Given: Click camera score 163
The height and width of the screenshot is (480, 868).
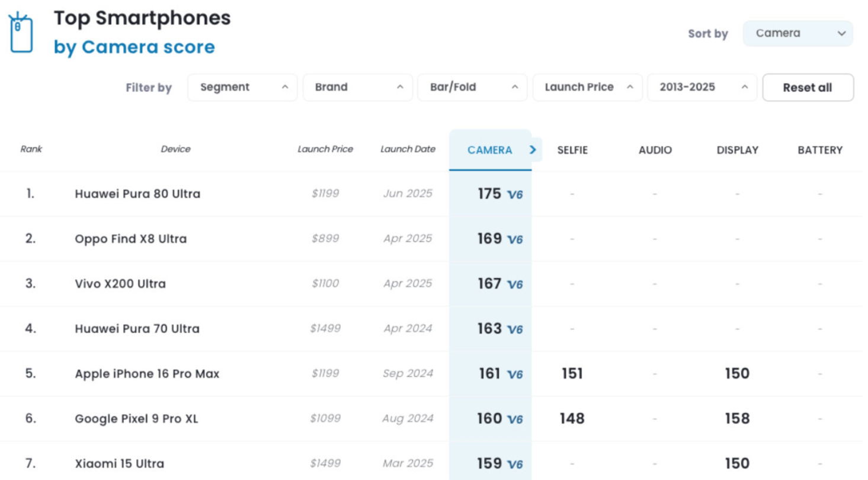Looking at the screenshot, I should (489, 329).
